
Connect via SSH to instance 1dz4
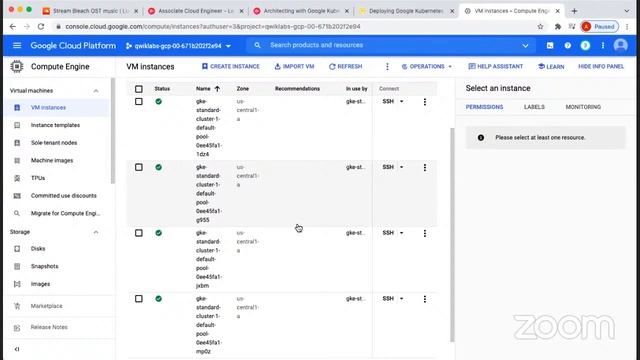coord(388,101)
